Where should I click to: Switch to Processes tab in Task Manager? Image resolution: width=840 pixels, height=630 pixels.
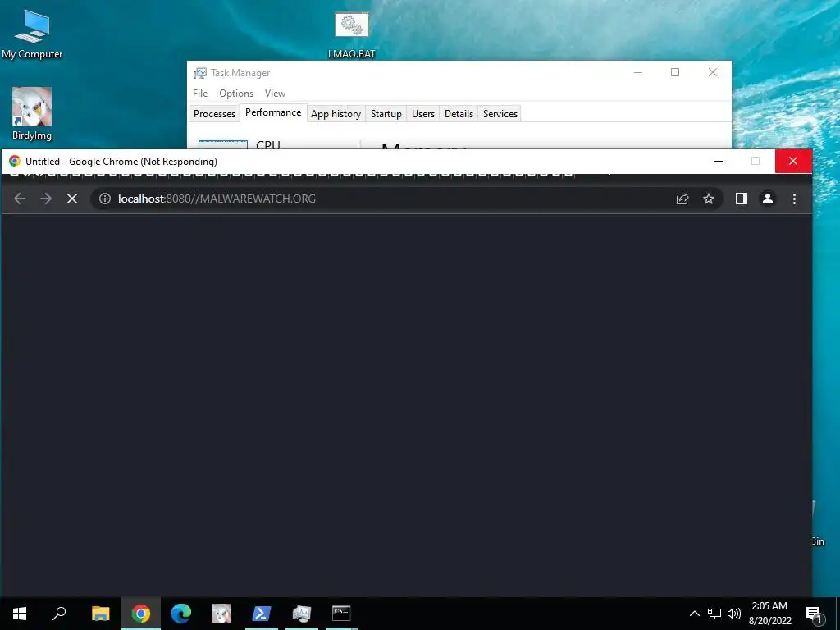[x=214, y=113]
